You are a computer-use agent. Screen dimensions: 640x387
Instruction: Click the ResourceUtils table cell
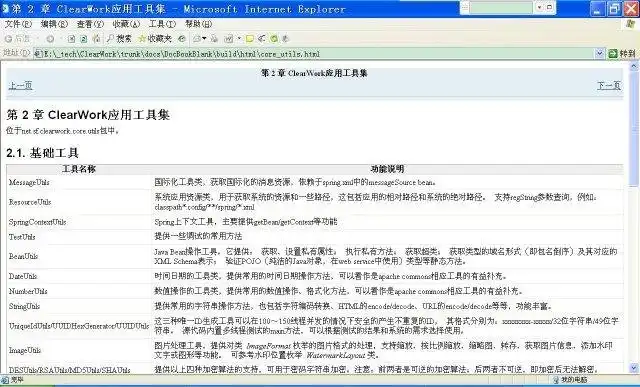pos(79,202)
